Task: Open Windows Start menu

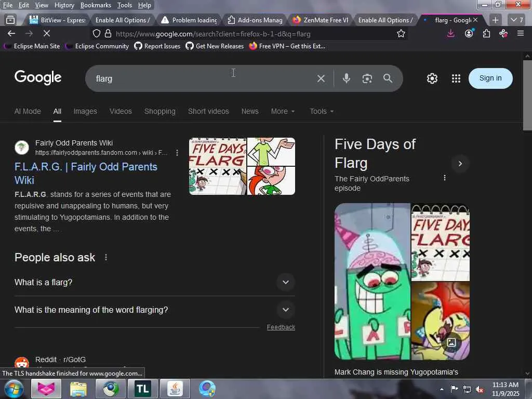Action: (14, 389)
